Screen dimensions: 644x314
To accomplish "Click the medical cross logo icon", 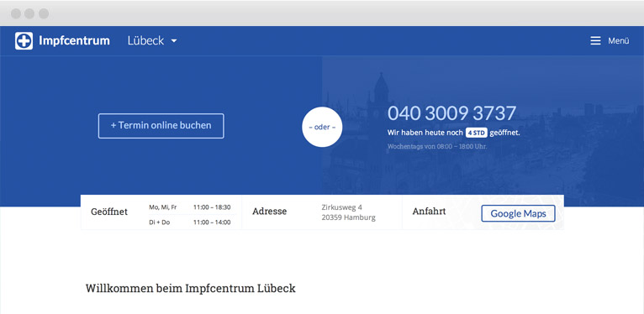I will (24, 41).
